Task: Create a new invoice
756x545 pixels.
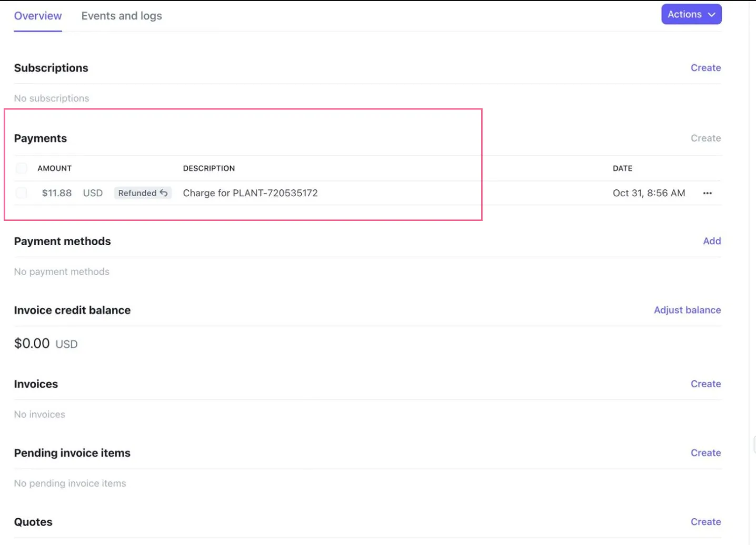Action: [705, 384]
